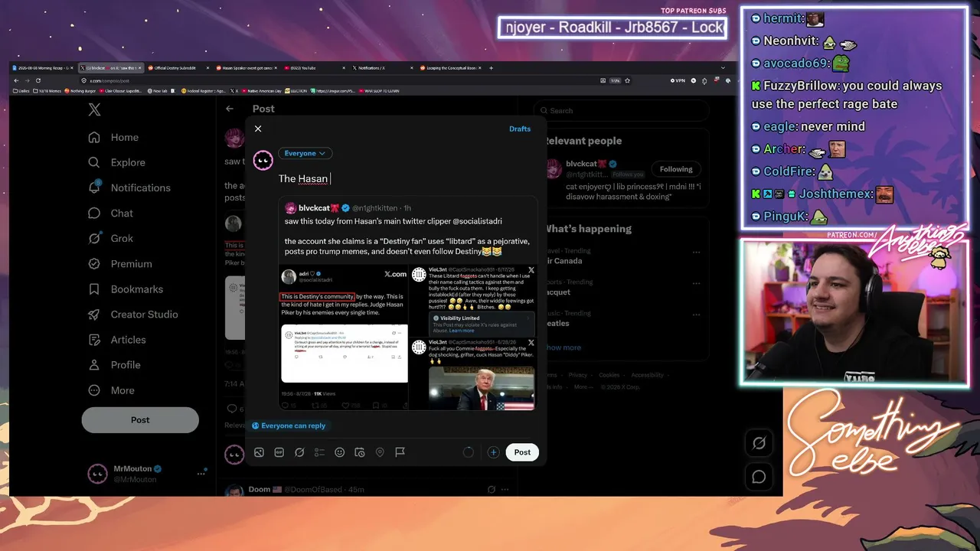This screenshot has width=980, height=551.
Task: Open Notifications in the sidebar
Action: (x=129, y=187)
